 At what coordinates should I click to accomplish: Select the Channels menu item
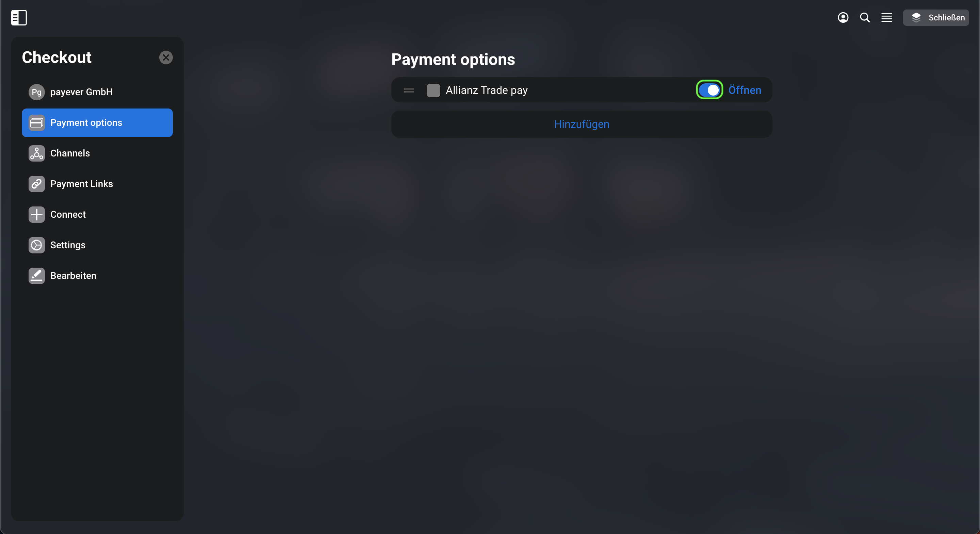97,153
